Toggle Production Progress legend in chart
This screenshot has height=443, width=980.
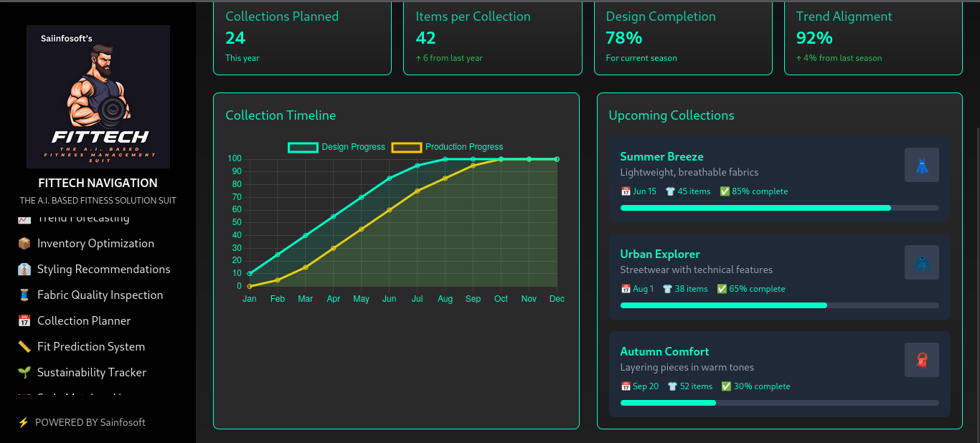(447, 147)
